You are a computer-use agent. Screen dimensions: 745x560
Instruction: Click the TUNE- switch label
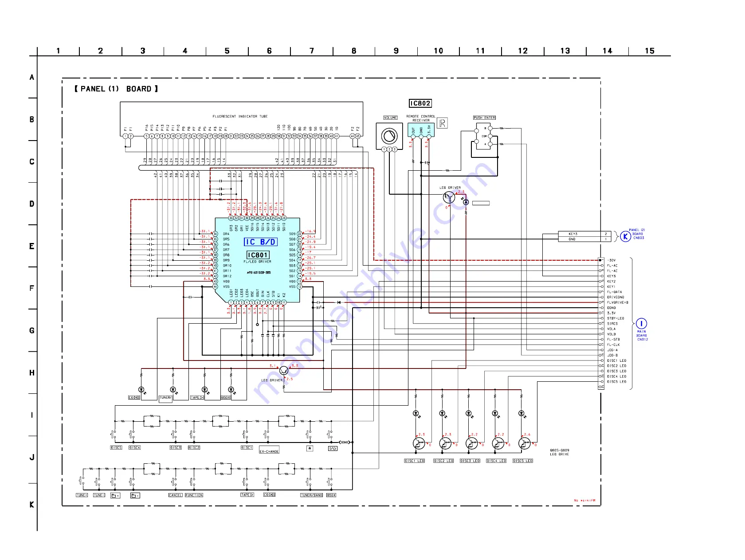coord(99,495)
